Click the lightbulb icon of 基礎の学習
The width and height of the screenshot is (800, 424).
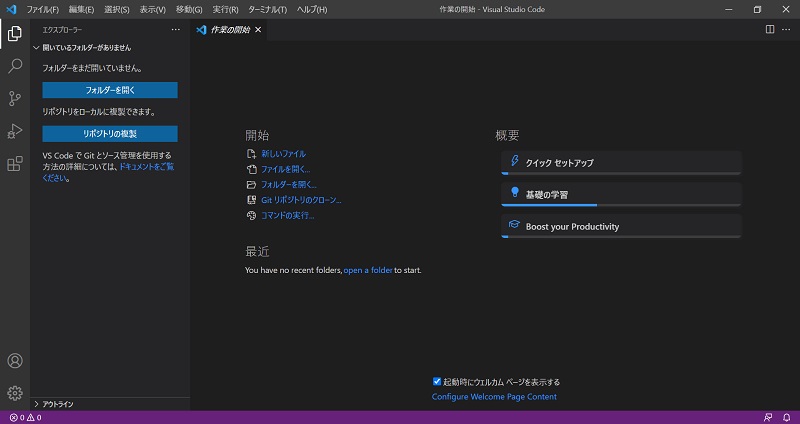pos(515,192)
